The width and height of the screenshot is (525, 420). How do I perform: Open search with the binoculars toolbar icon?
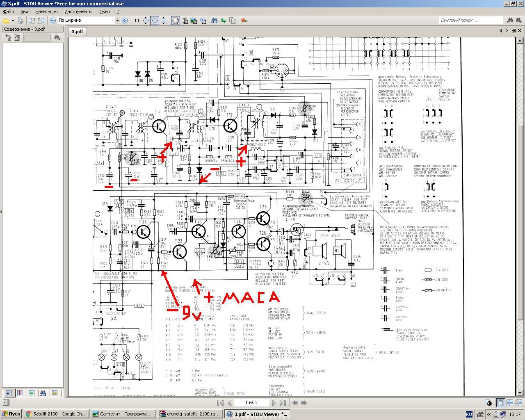click(x=214, y=21)
